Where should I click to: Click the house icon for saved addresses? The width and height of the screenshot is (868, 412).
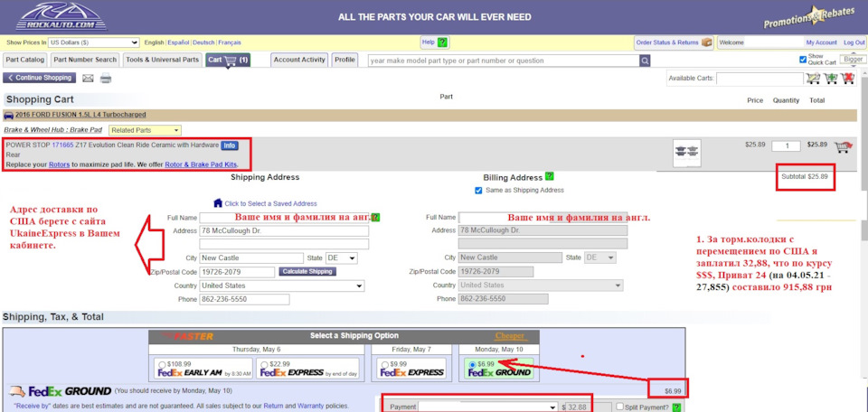[x=218, y=203]
